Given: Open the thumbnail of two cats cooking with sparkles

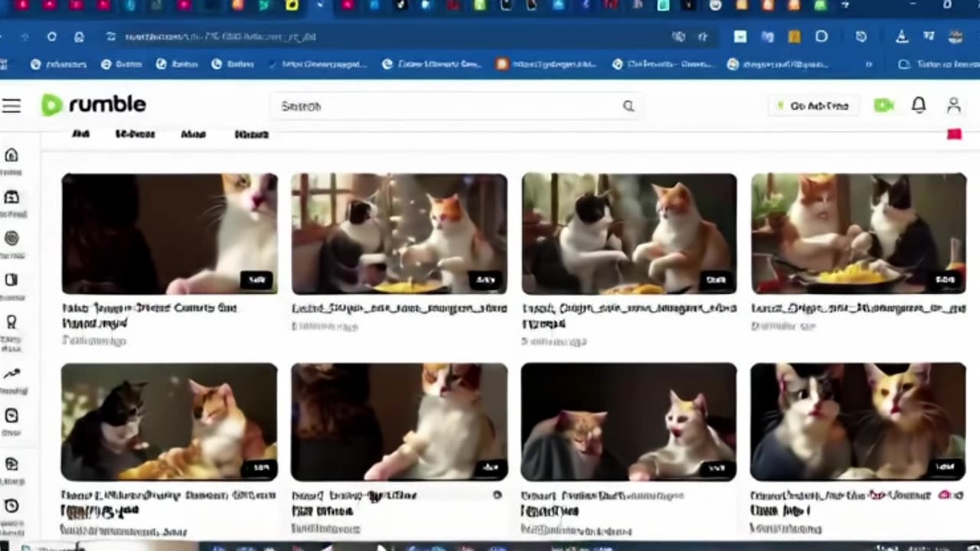Looking at the screenshot, I should (399, 234).
